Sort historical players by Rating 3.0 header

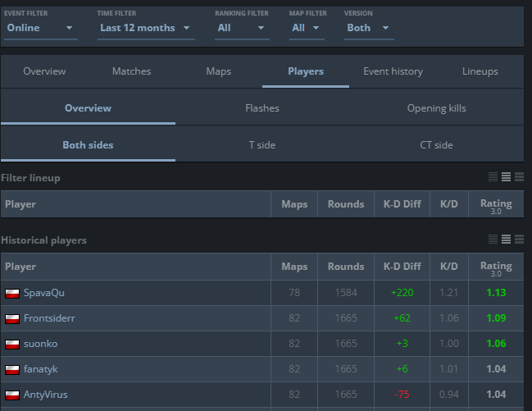(496, 267)
